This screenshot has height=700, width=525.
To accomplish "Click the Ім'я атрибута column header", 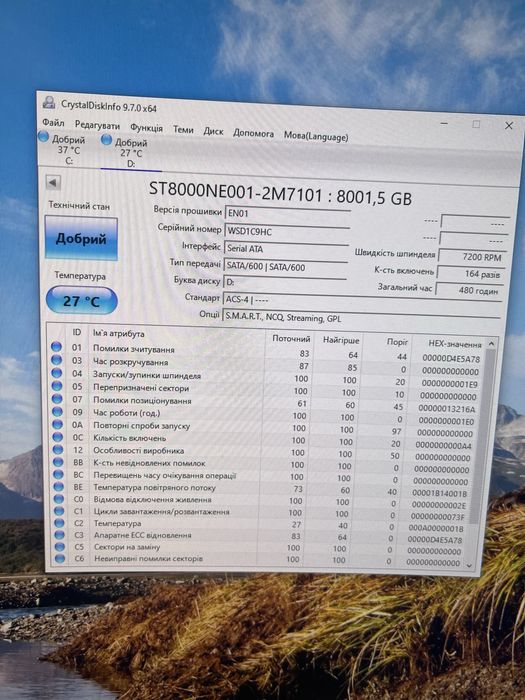I will coord(118,333).
